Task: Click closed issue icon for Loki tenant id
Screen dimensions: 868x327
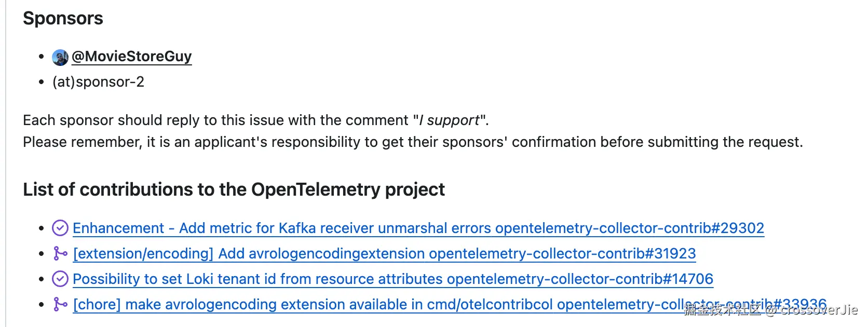Action: 60,279
